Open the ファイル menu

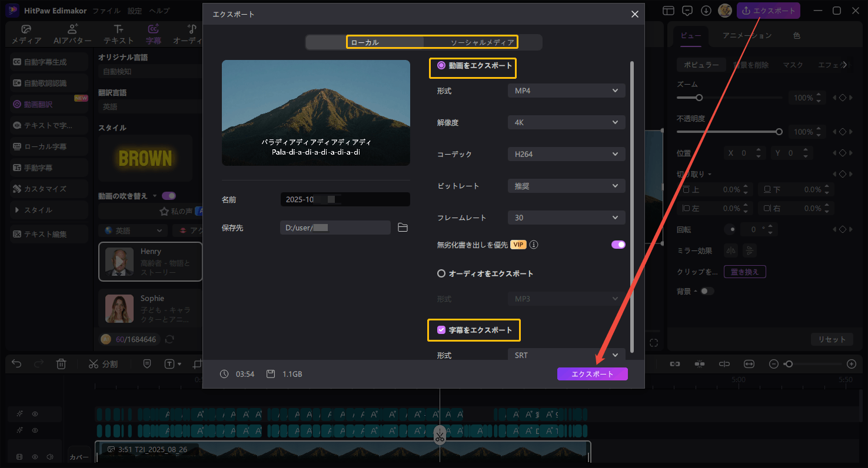[x=107, y=11]
